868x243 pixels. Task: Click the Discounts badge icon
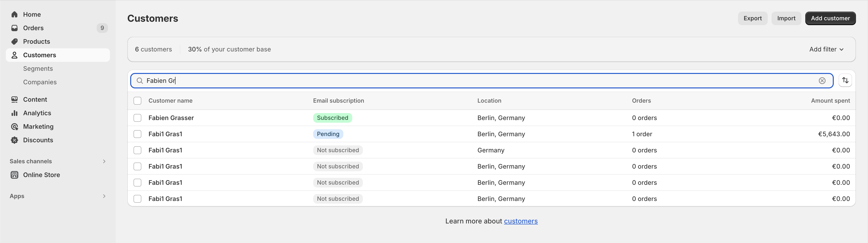[14, 140]
